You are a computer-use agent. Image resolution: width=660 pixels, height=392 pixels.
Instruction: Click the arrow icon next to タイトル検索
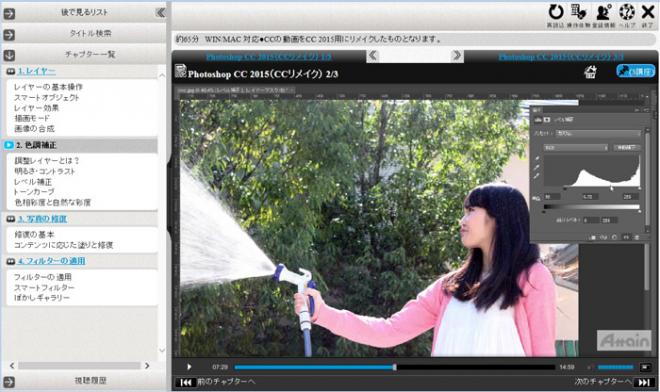(x=9, y=35)
